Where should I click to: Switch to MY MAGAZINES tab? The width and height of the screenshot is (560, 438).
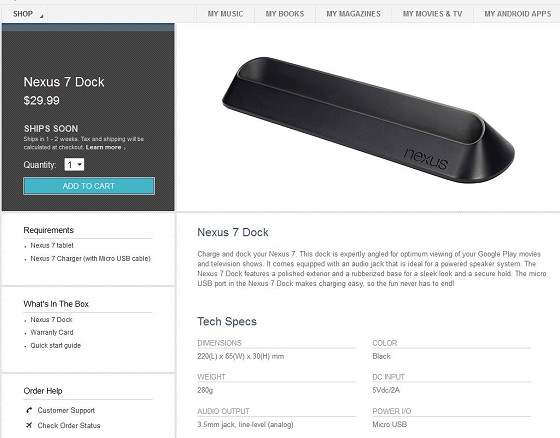coord(353,14)
